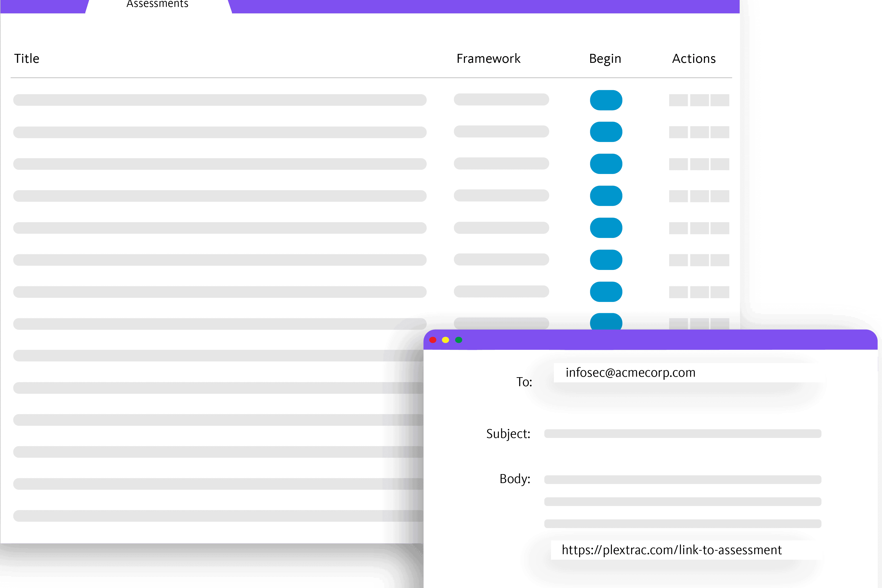This screenshot has width=882, height=588.
Task: Close the email window with the red dot
Action: (x=433, y=340)
